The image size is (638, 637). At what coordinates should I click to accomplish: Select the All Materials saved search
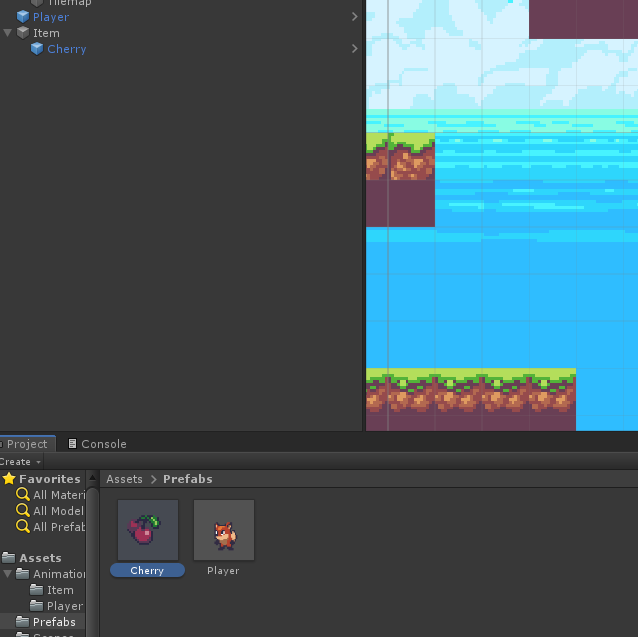(x=59, y=495)
